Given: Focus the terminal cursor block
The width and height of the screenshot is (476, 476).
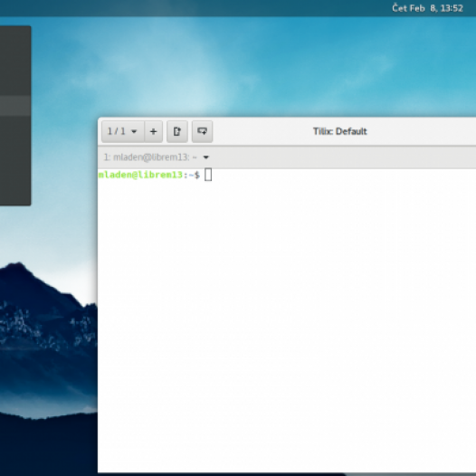Looking at the screenshot, I should pos(208,175).
